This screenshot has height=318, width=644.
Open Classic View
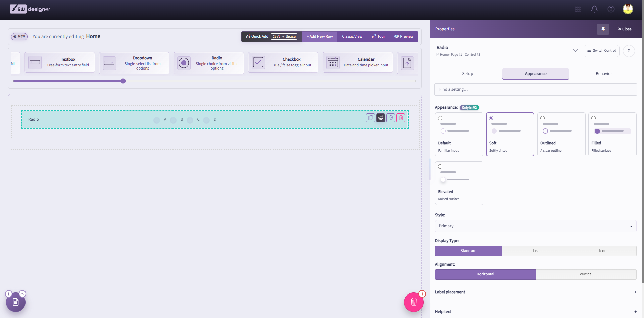[352, 37]
